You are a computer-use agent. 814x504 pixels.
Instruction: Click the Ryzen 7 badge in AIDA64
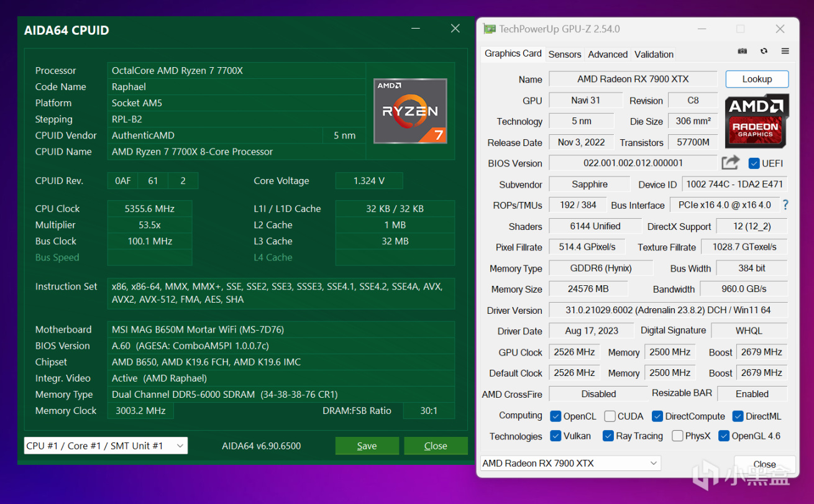coord(410,111)
